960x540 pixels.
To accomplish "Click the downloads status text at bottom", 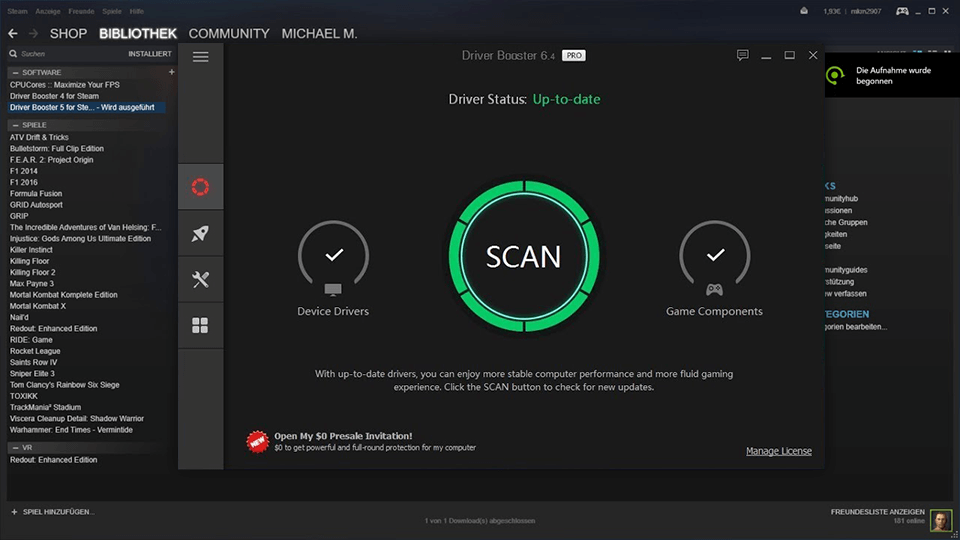I will [x=480, y=521].
